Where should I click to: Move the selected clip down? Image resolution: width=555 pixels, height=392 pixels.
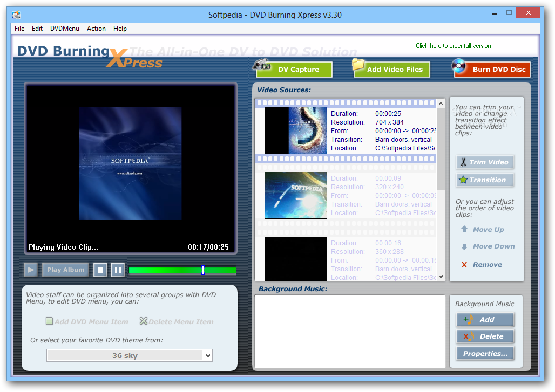click(488, 246)
